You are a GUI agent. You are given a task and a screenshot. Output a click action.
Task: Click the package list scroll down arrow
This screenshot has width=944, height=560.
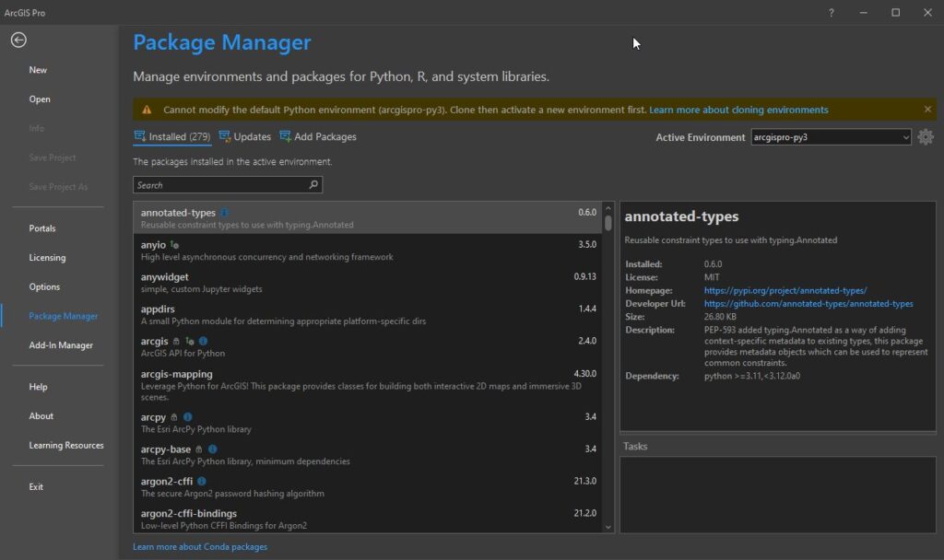(608, 526)
